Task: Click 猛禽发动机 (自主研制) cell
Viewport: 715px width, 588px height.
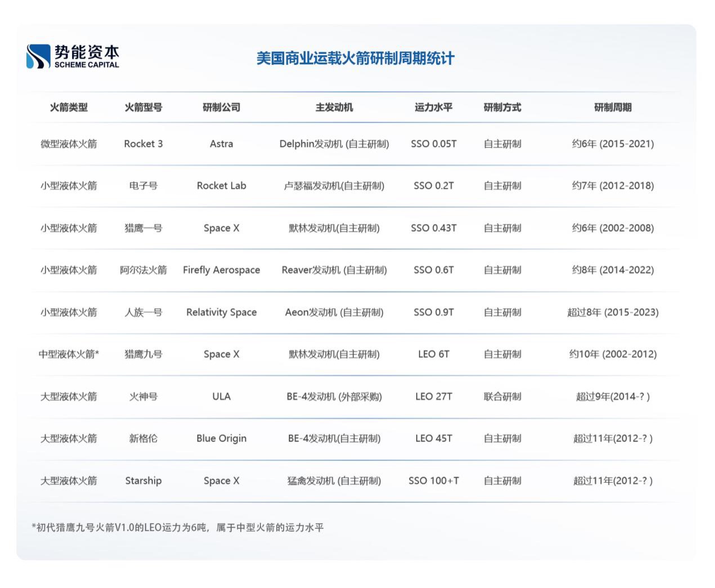Action: [x=334, y=481]
